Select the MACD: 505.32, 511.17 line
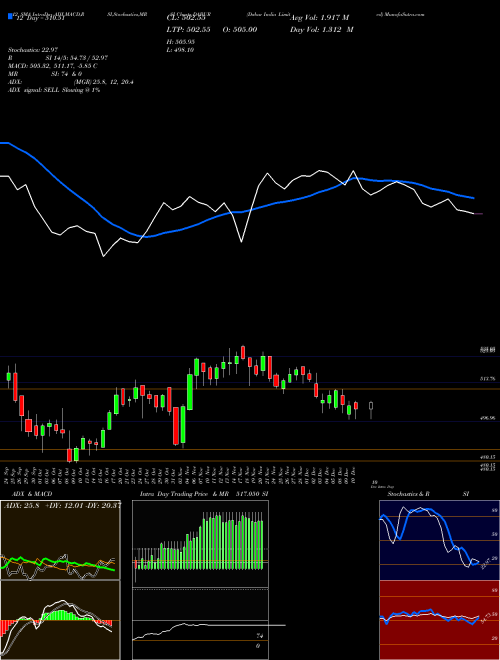This screenshot has width=500, height=660. click(53, 66)
